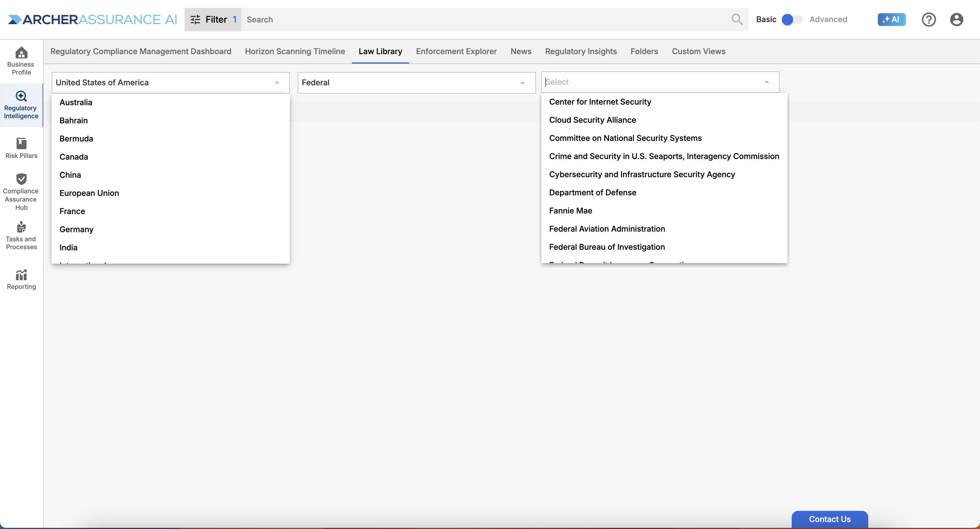Viewport: 980px width, 529px height.
Task: Switch to Regulatory Compliance Management Dashboard tab
Action: pyautogui.click(x=141, y=51)
